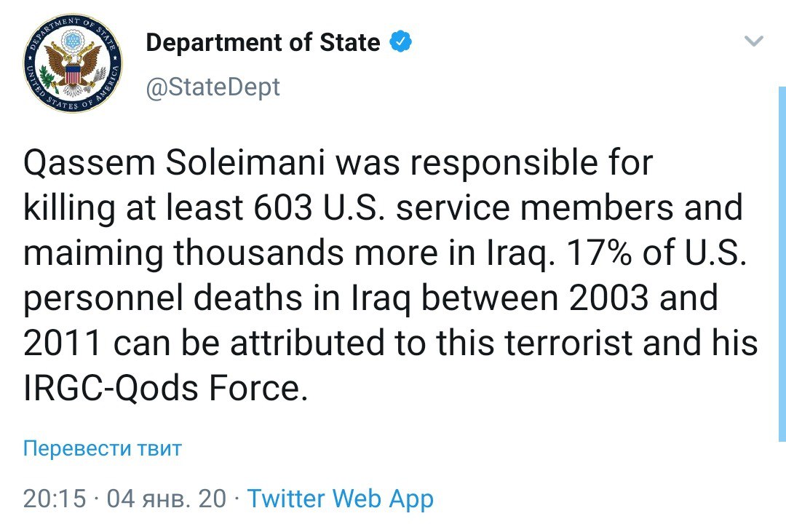Image resolution: width=786 pixels, height=532 pixels.
Task: Click the eagle emblem inside the seal
Action: (x=73, y=65)
